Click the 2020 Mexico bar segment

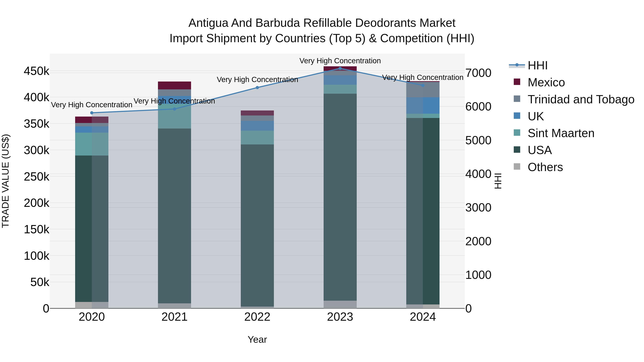tap(92, 120)
